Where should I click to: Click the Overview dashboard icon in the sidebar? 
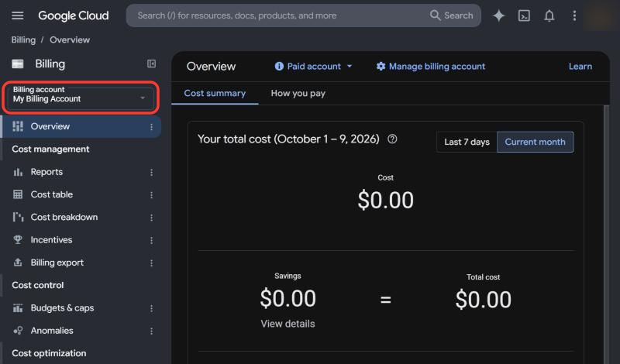click(18, 126)
